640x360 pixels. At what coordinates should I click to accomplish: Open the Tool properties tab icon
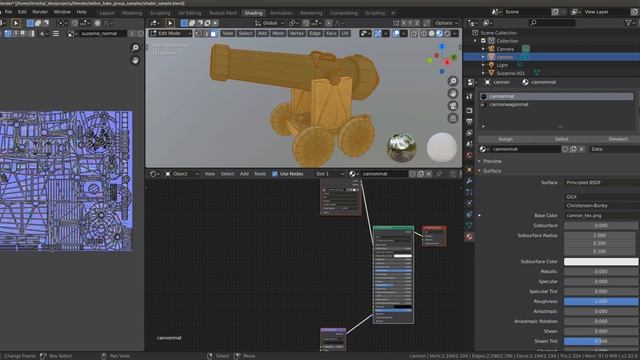click(x=469, y=96)
